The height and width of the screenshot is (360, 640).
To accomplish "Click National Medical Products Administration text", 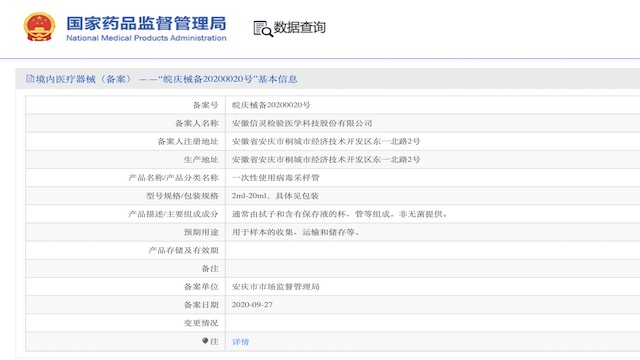I will [146, 38].
